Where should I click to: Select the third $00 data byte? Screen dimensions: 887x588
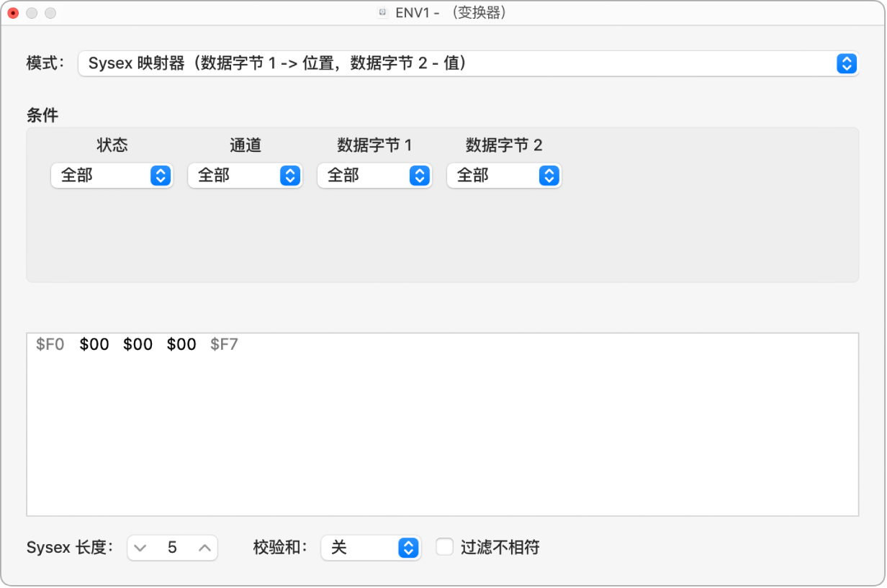click(x=181, y=344)
